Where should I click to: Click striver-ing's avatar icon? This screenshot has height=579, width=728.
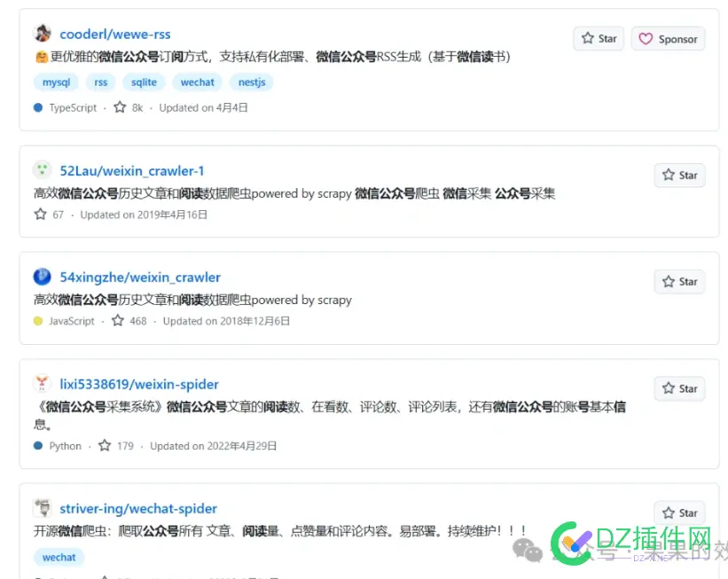tap(42, 508)
